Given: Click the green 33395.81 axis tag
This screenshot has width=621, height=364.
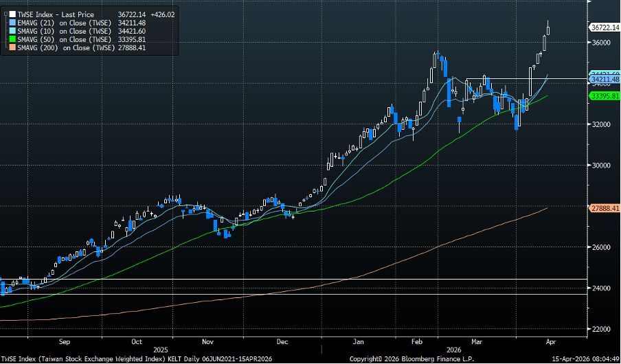Looking at the screenshot, I should [605, 96].
